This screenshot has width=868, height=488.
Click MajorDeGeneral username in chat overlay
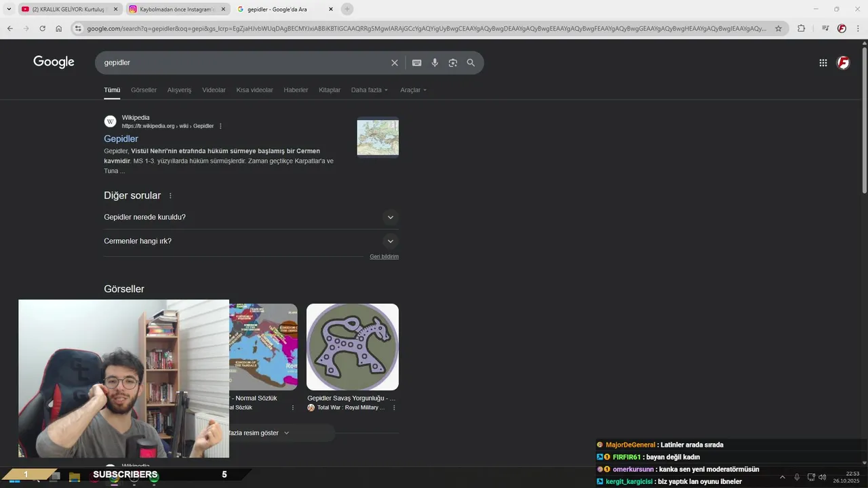(631, 445)
